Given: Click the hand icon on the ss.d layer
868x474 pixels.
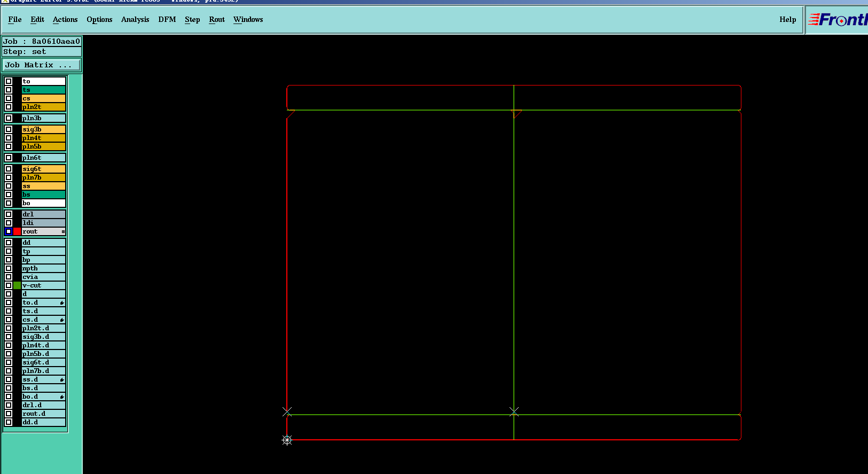Looking at the screenshot, I should point(62,380).
